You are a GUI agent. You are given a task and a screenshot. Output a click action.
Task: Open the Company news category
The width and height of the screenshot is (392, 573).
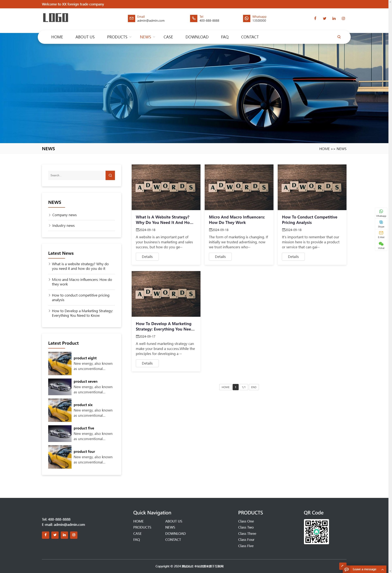click(x=64, y=215)
